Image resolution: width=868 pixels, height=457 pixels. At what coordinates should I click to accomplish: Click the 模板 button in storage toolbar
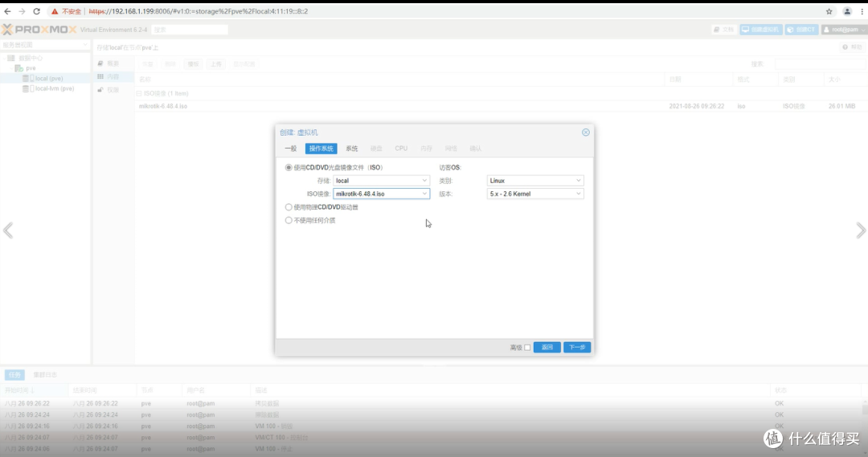193,64
